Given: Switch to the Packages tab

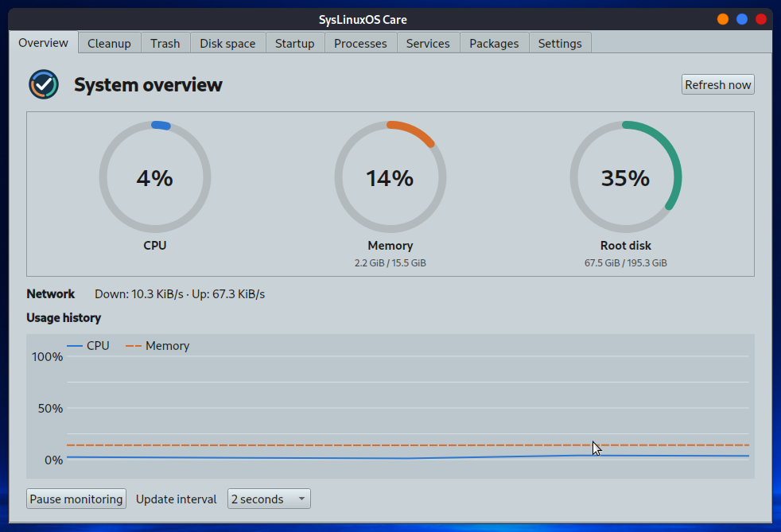Looking at the screenshot, I should coord(494,44).
